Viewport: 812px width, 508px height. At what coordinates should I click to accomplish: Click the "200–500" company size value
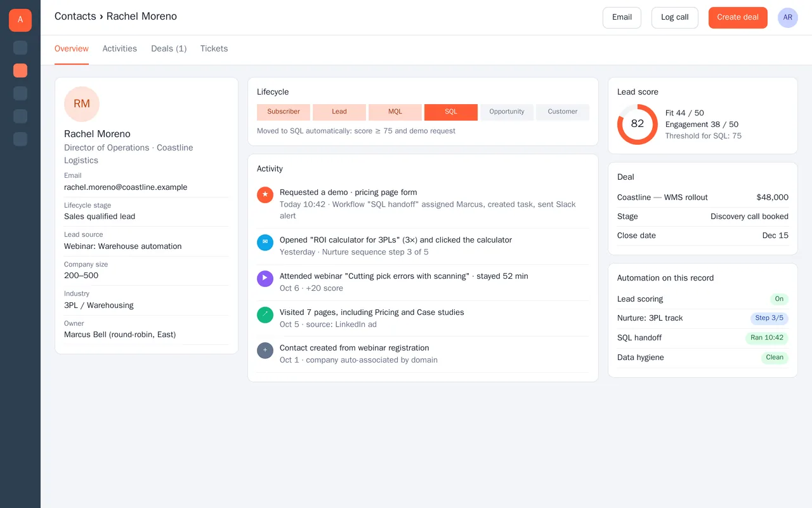pos(81,276)
